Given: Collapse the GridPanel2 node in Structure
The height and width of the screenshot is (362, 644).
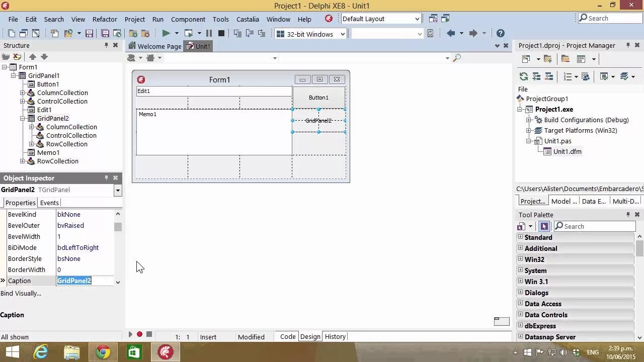Looking at the screenshot, I should point(23,118).
